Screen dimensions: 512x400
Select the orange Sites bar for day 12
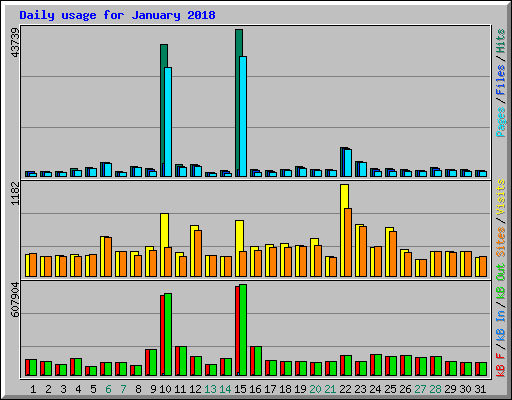[198, 253]
